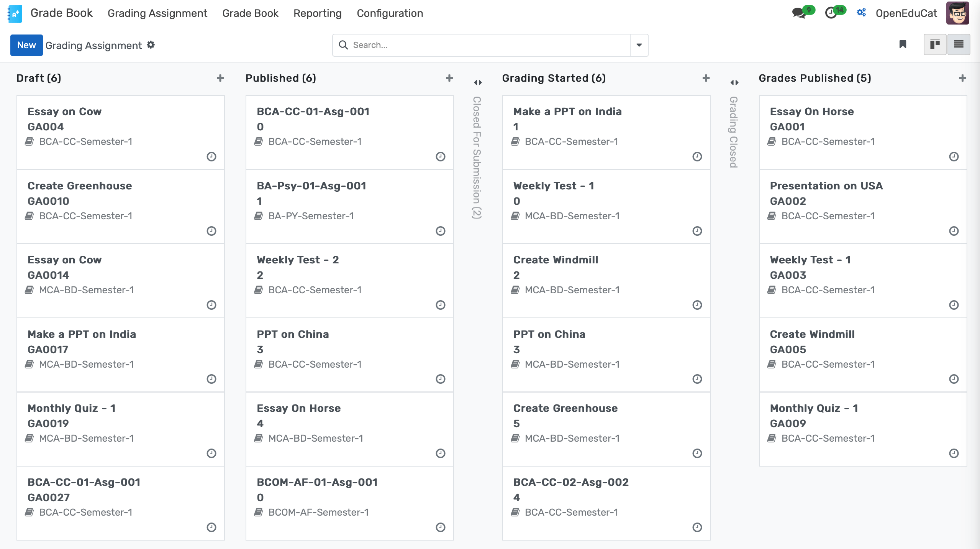Open the Reporting menu

point(317,13)
